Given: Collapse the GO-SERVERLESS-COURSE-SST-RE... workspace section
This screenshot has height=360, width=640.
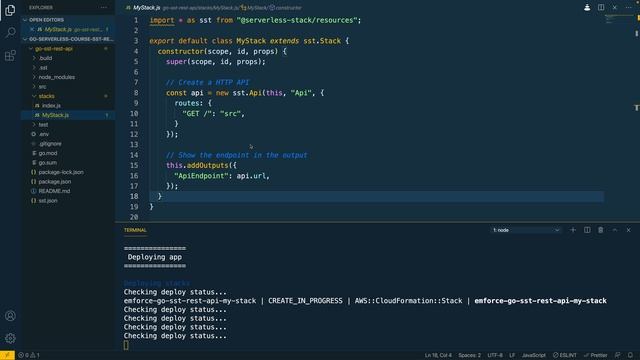Looking at the screenshot, I should pos(68,39).
